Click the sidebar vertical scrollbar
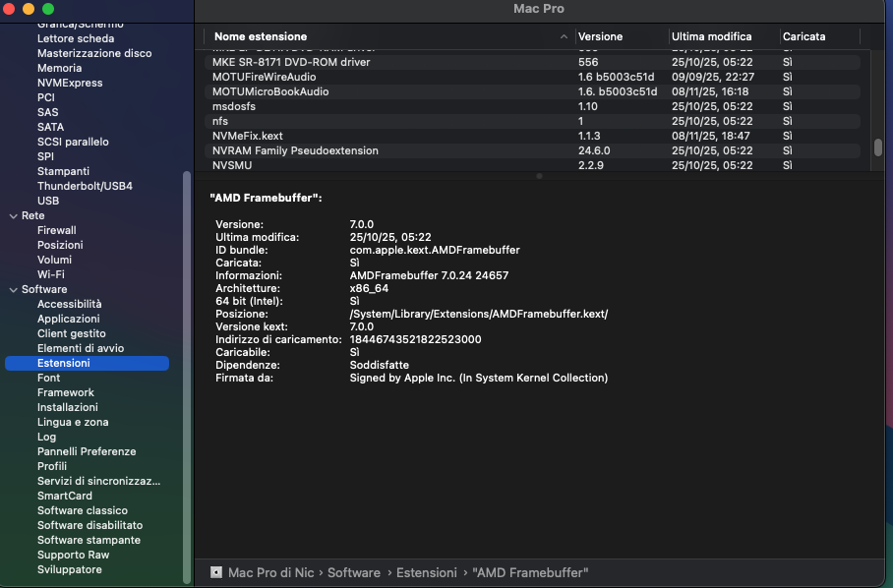This screenshot has width=893, height=588. tap(186, 378)
